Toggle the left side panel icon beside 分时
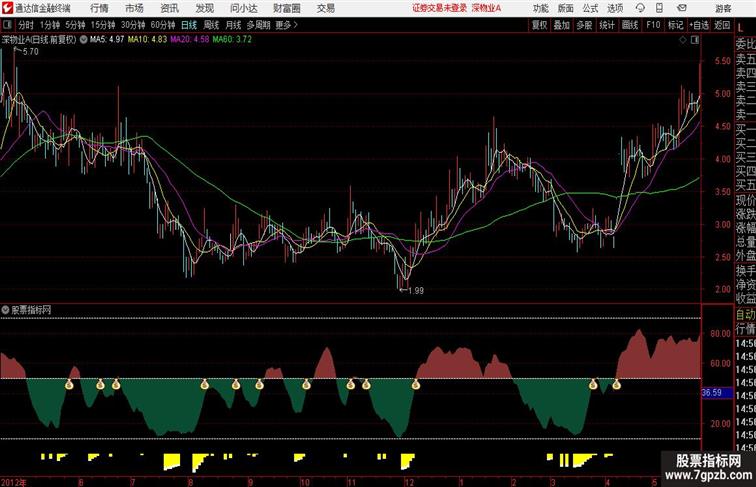The height and width of the screenshot is (487, 756). pyautogui.click(x=7, y=25)
